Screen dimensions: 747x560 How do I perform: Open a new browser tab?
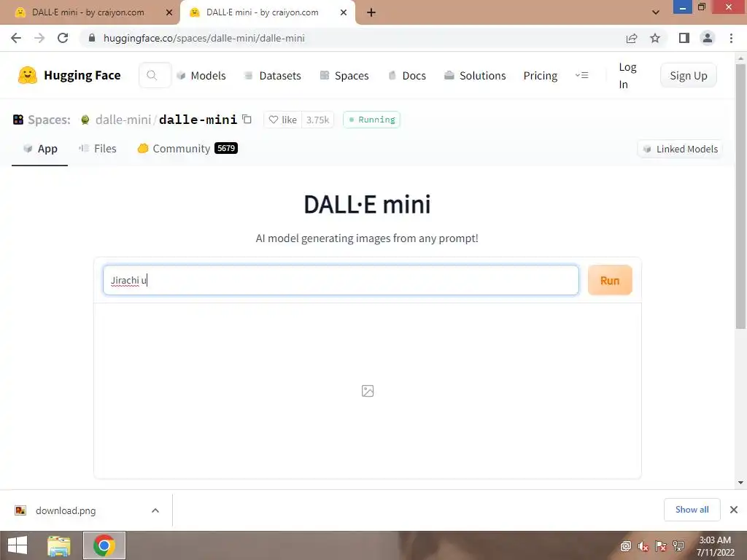(371, 13)
